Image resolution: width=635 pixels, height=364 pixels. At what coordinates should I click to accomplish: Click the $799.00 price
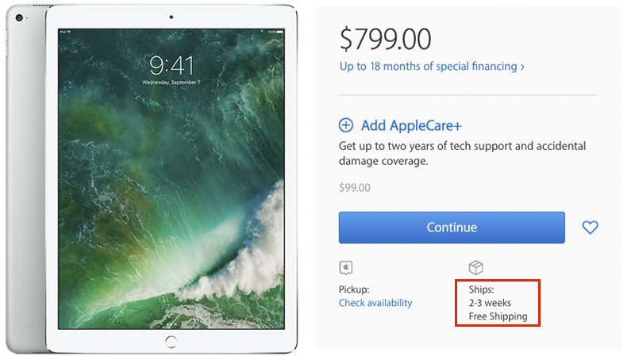point(385,39)
